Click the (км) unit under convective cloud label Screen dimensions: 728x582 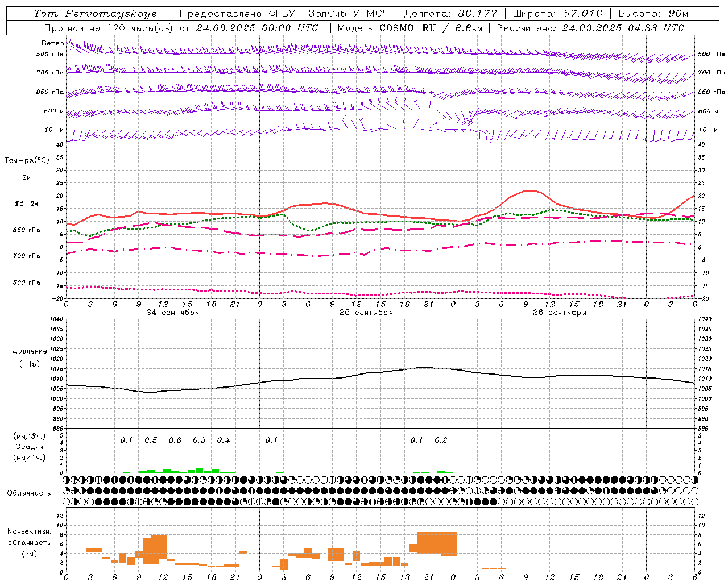click(x=30, y=553)
